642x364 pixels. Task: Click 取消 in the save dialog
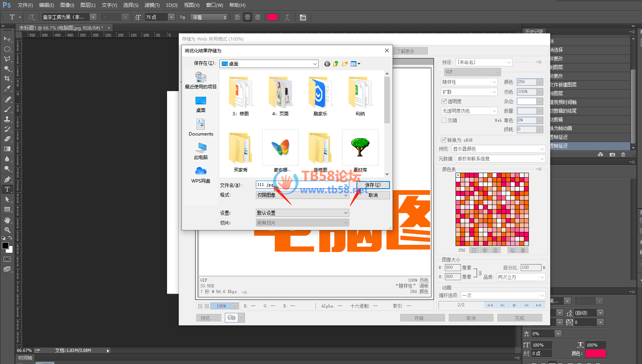click(x=373, y=195)
